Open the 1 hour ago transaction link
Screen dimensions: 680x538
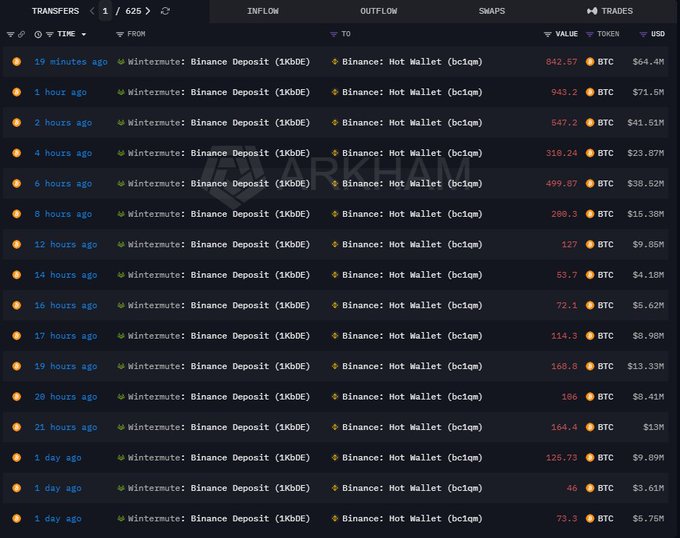click(x=60, y=92)
